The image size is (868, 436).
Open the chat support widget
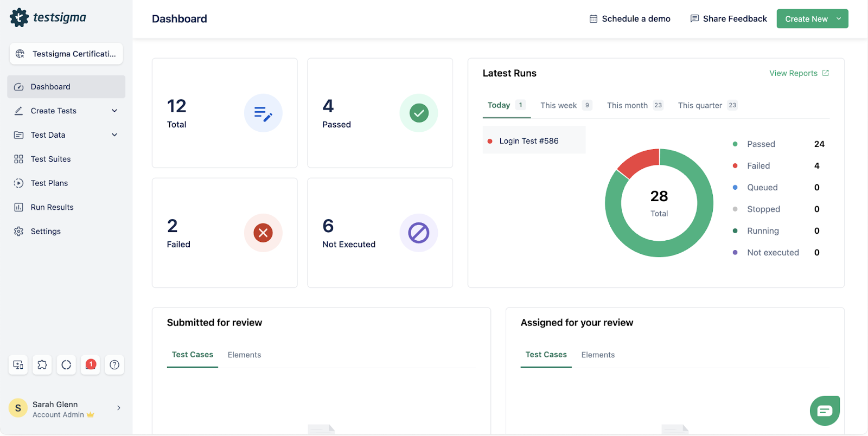(x=825, y=411)
